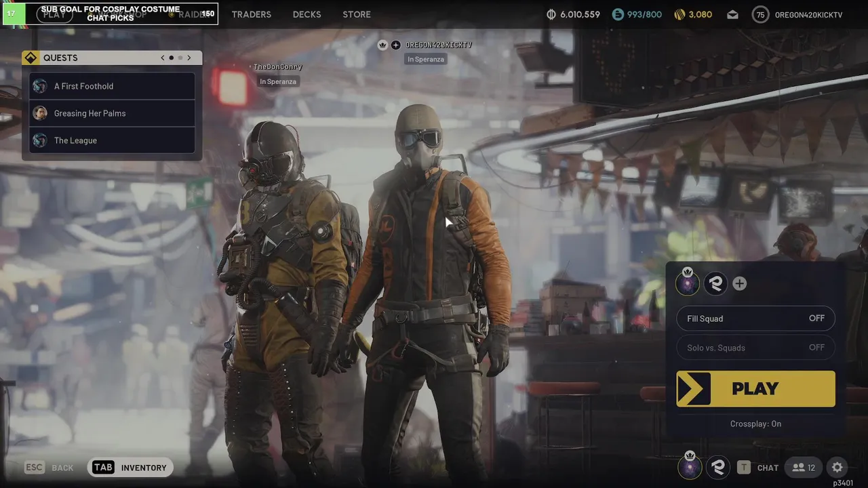Click the In Speranza status under TheDonConry
This screenshot has height=488, width=868.
point(278,81)
